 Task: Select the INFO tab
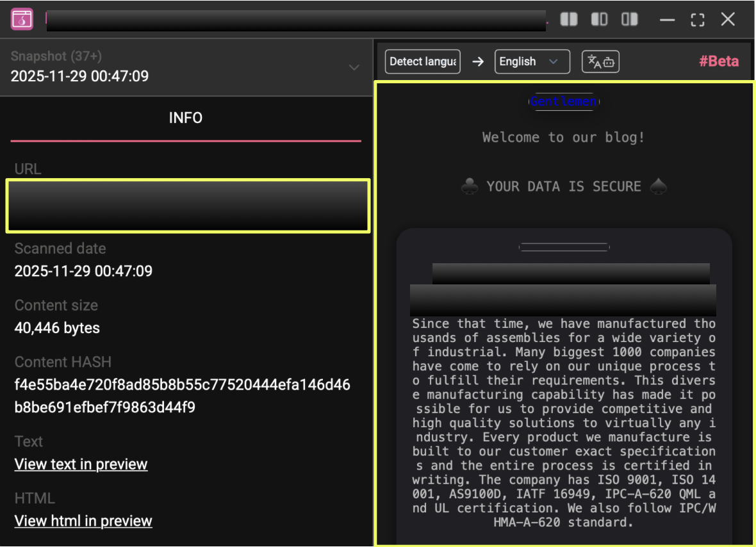(x=186, y=118)
